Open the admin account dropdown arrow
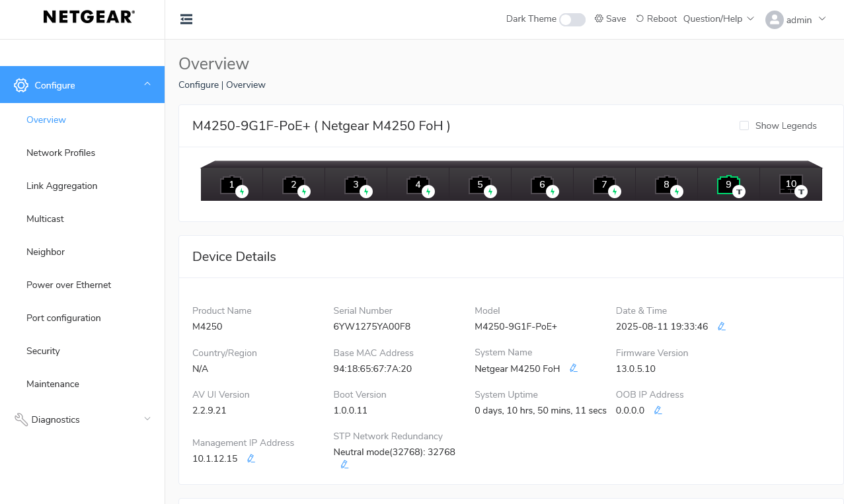Viewport: 844px width, 504px height. (x=822, y=18)
